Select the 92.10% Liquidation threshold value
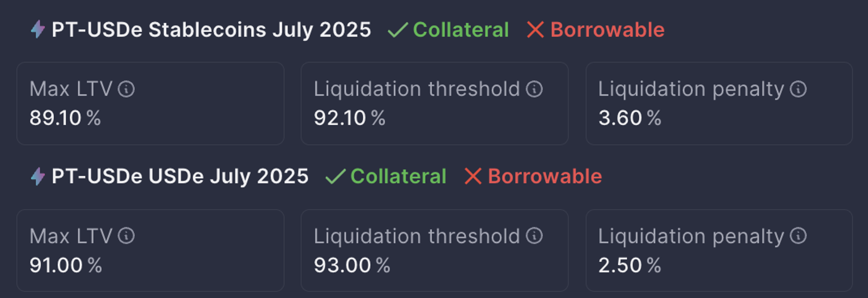 tap(349, 118)
